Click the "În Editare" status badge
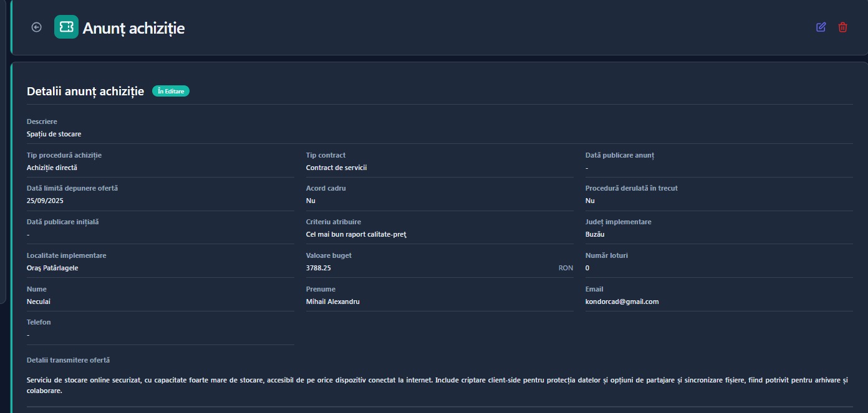868x413 pixels. (170, 92)
